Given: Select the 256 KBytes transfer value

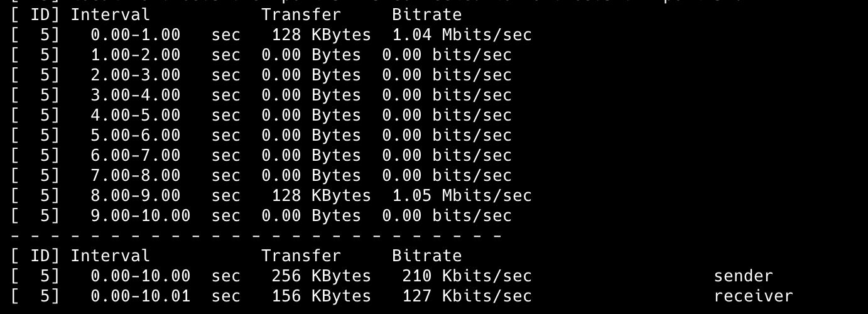Looking at the screenshot, I should point(321,276).
